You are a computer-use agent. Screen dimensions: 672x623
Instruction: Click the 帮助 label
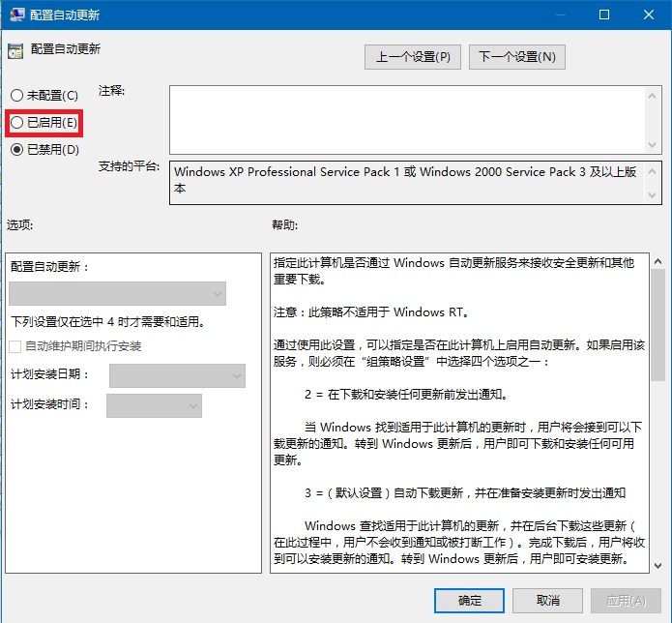tap(284, 224)
